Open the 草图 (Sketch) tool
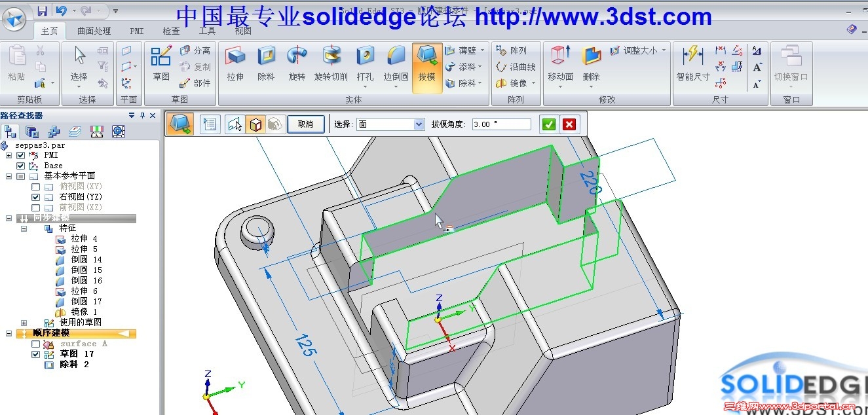This screenshot has height=415, width=868. 161,65
